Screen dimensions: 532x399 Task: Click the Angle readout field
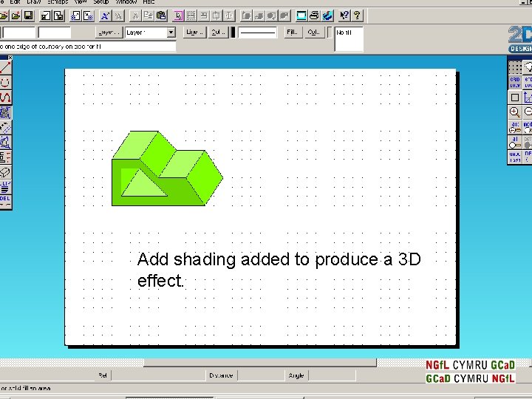click(332, 375)
